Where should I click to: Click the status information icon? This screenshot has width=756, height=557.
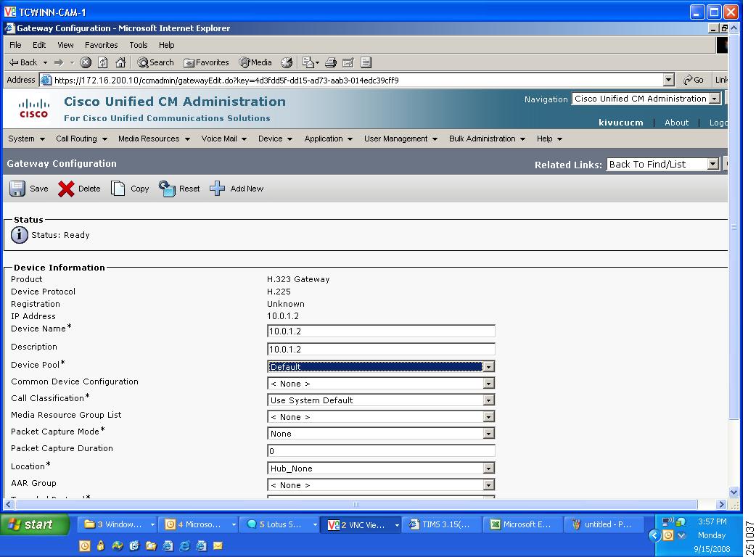pyautogui.click(x=20, y=235)
